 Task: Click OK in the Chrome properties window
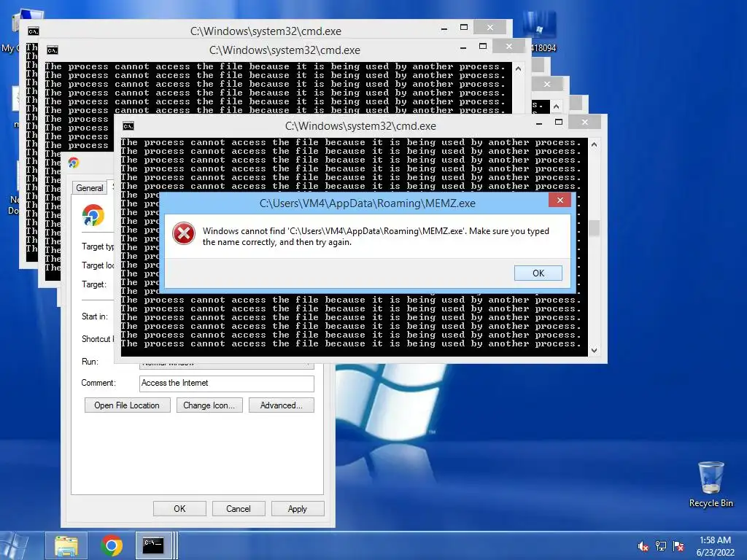tap(179, 508)
